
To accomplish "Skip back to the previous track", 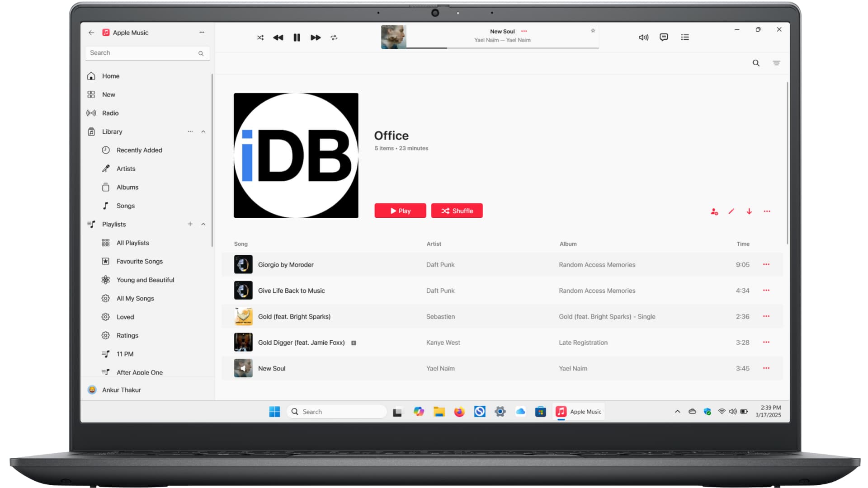I will 278,38.
